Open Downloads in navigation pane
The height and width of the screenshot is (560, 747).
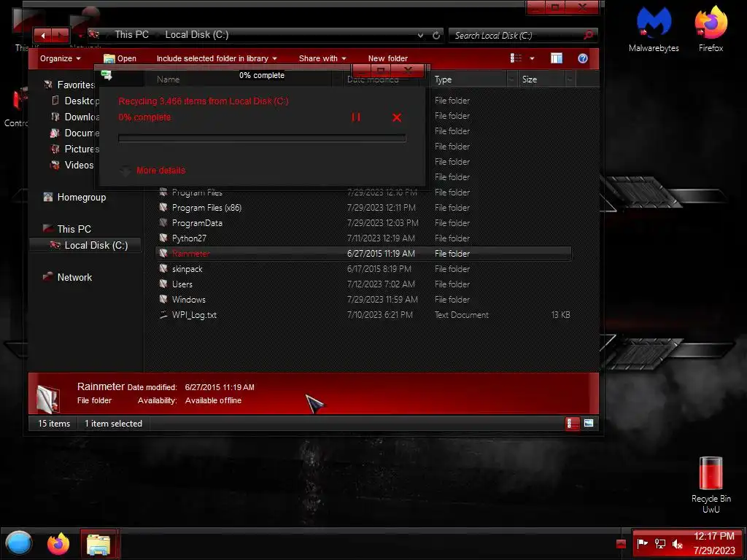pos(75,117)
